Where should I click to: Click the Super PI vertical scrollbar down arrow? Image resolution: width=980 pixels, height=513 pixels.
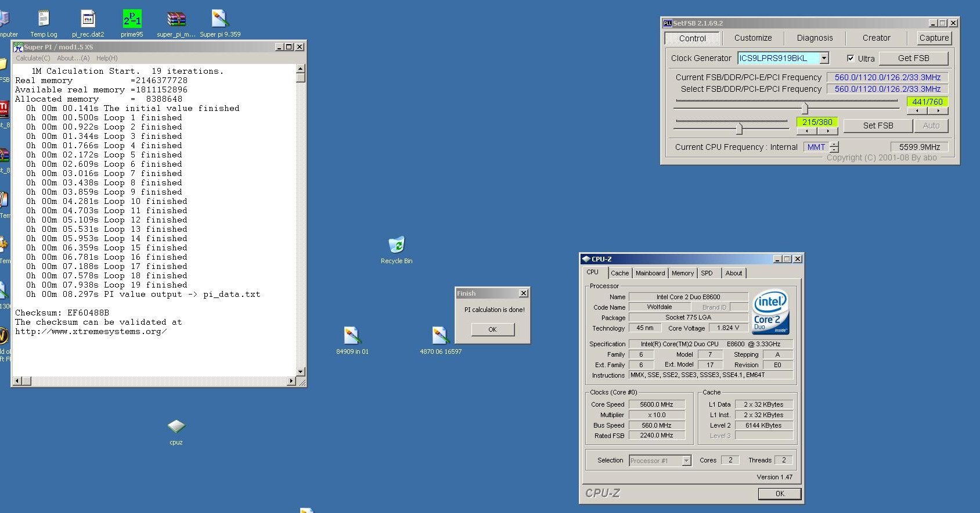coord(301,372)
